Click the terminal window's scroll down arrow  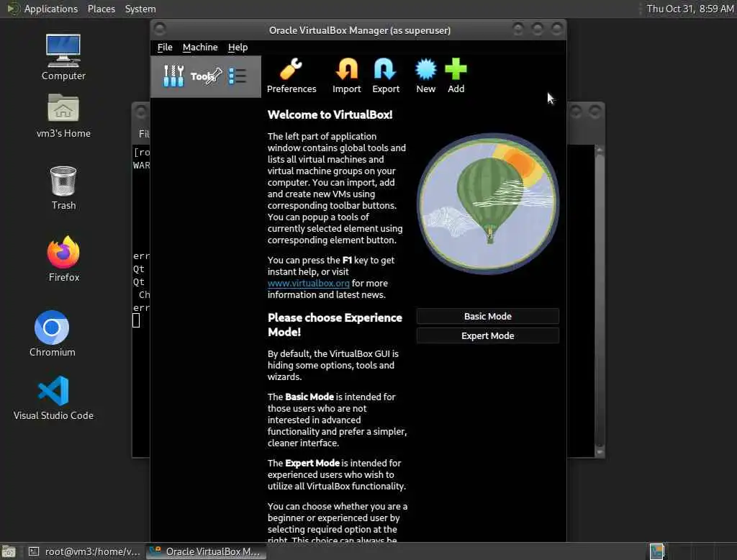pos(600,452)
